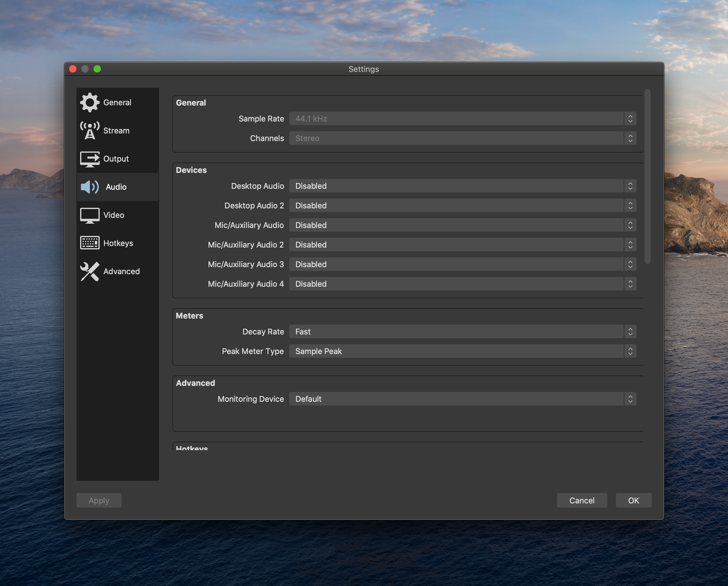Navigate to Video settings
Viewport: 728px width, 586px height.
point(113,214)
